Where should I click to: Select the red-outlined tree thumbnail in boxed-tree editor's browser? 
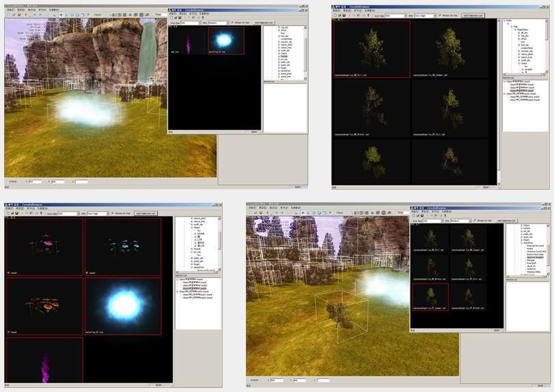[430, 297]
